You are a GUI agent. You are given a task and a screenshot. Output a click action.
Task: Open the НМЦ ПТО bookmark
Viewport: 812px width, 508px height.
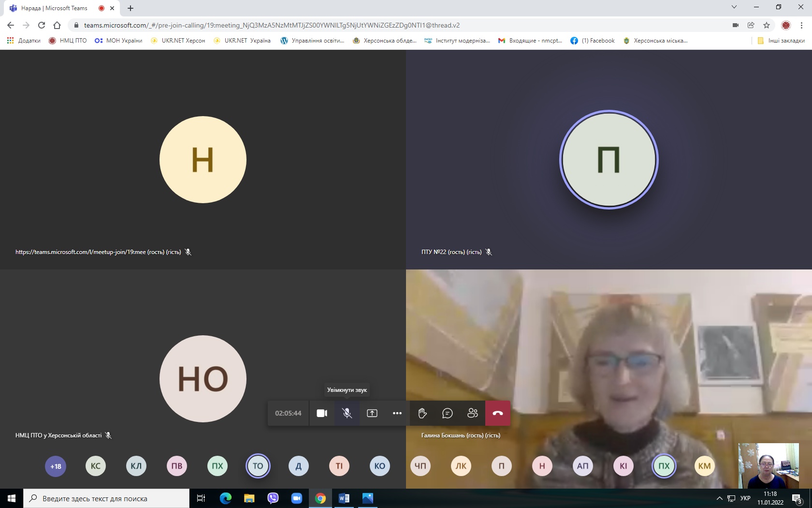[68, 41]
